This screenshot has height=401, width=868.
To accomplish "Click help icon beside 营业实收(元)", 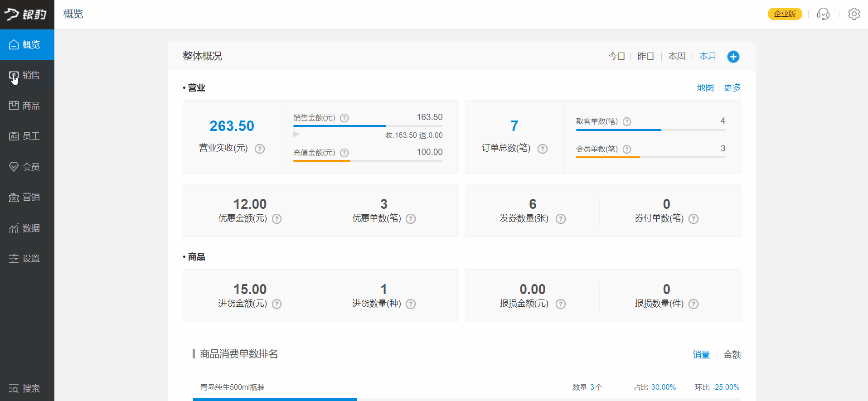I will pos(260,149).
